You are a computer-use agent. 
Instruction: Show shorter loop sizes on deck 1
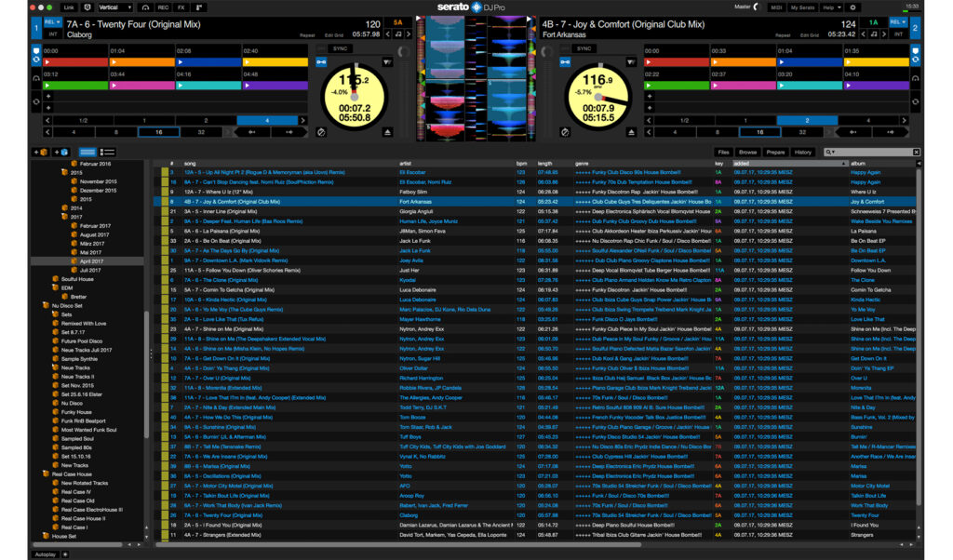47,120
